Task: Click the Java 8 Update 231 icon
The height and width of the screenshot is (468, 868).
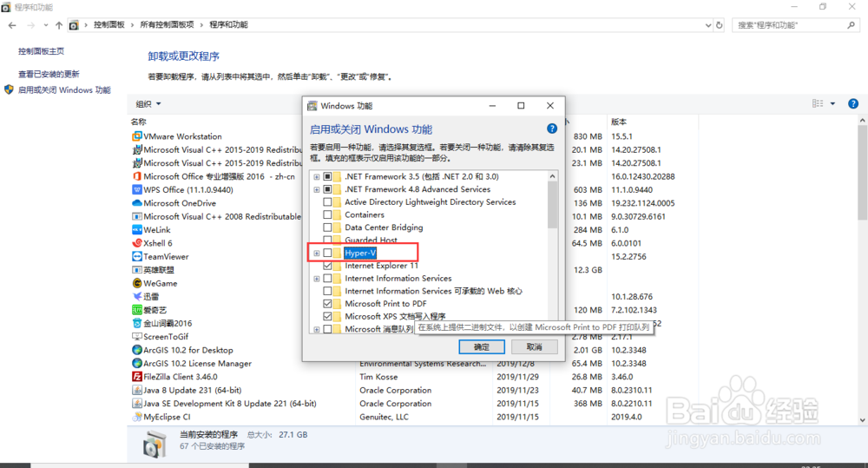Action: coord(137,390)
